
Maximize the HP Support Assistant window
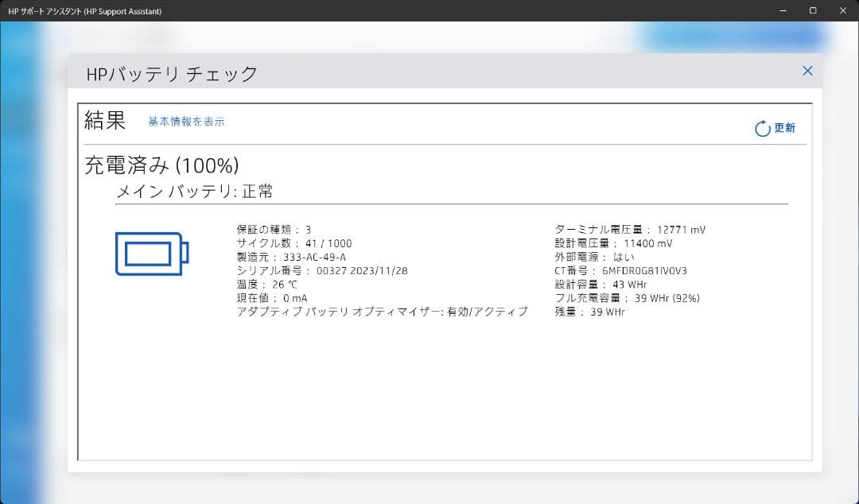click(812, 10)
